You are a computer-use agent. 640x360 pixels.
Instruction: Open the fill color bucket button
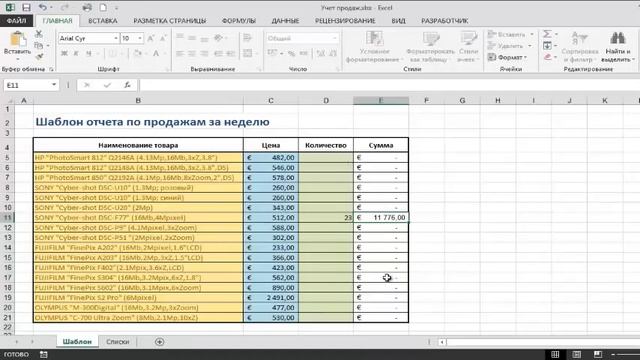pyautogui.click(x=138, y=53)
